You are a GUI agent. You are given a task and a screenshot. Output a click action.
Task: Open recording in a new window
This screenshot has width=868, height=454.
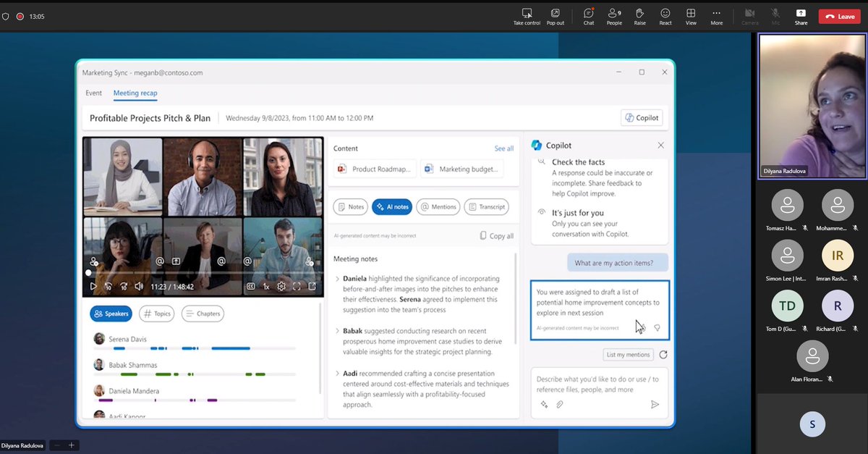tap(312, 286)
